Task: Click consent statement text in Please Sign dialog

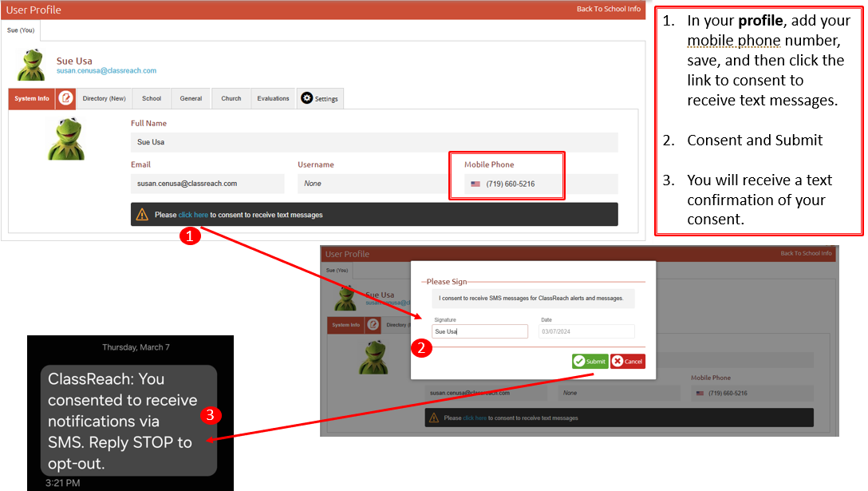Action: tap(531, 298)
